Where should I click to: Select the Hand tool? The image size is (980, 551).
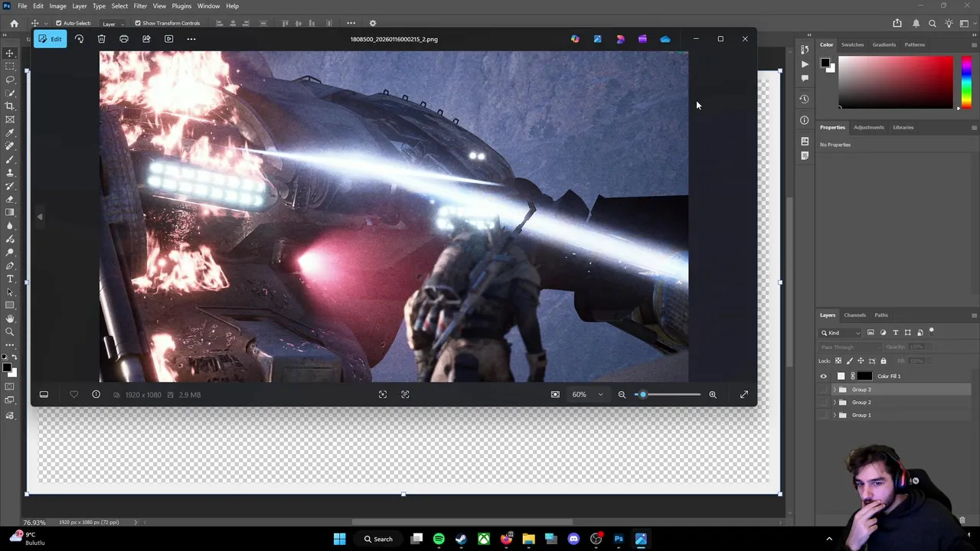coord(10,318)
